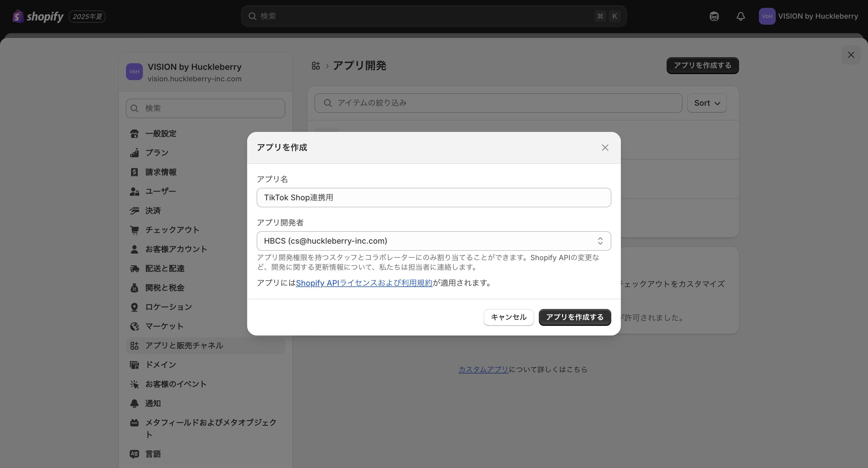Click the cart icon beside チェックアウト
This screenshot has width=868, height=468.
(134, 230)
